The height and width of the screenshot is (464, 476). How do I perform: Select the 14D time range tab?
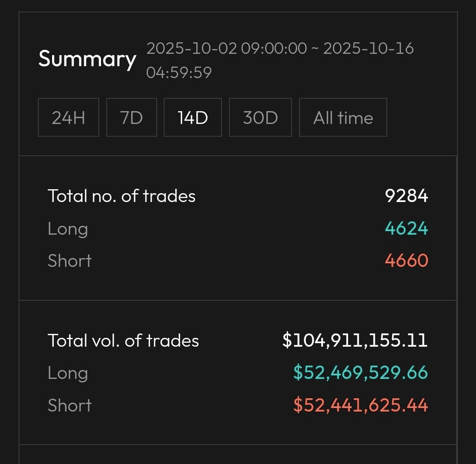192,117
